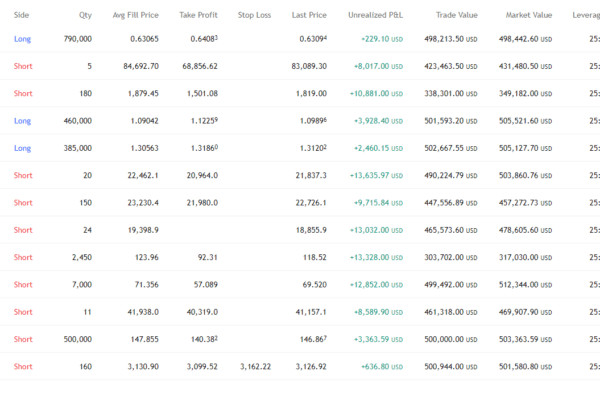Viewport: 600px width, 400px height.
Task: Sort by Market Value column header
Action: click(x=529, y=15)
